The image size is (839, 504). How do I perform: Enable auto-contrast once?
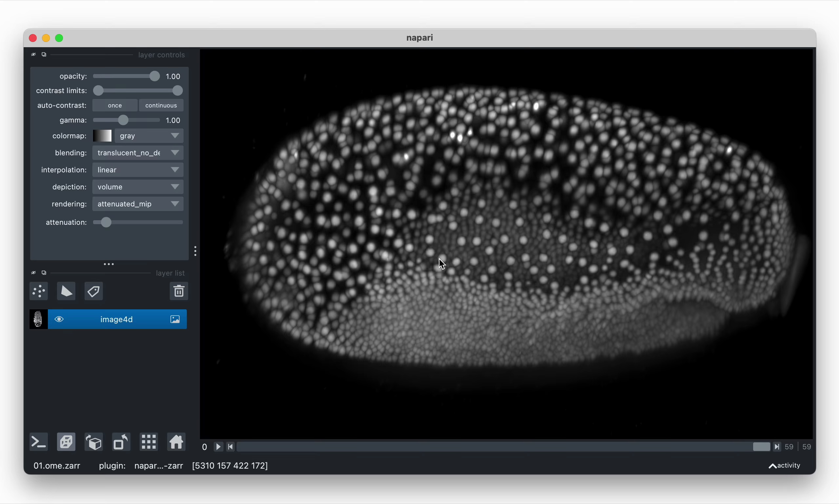(x=114, y=105)
